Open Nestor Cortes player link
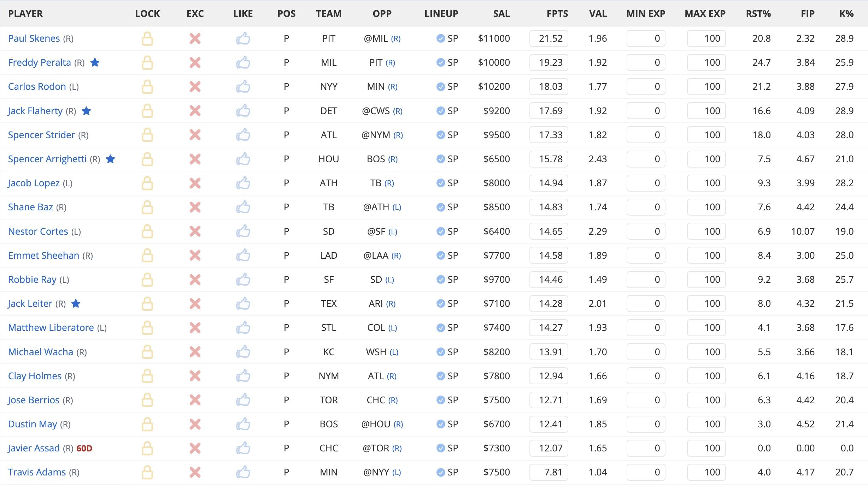 pyautogui.click(x=38, y=232)
